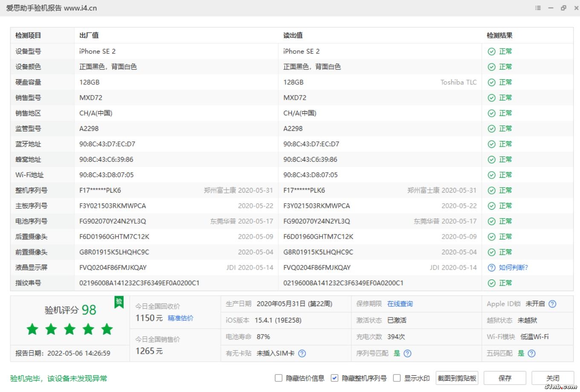
Task: Click help icon beside Apple ID锁
Action: coord(552,304)
